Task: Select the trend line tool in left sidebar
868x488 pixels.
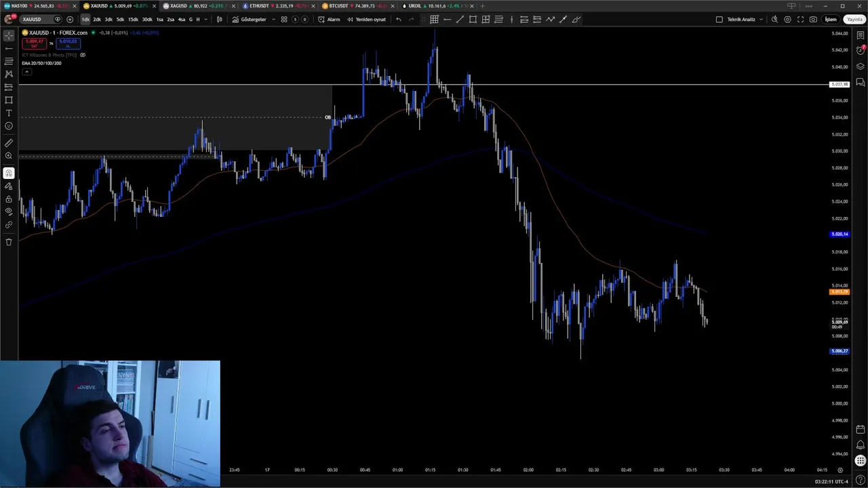Action: coord(9,48)
